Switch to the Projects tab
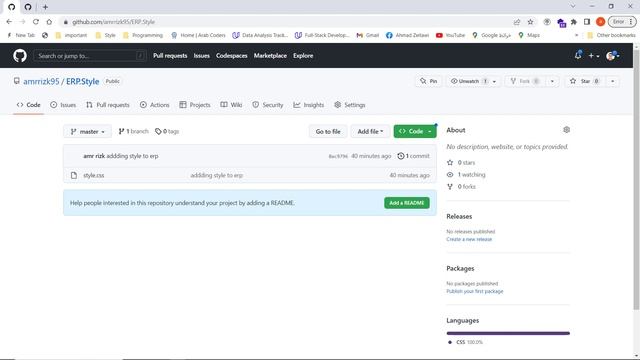The width and height of the screenshot is (640, 360). 195,105
